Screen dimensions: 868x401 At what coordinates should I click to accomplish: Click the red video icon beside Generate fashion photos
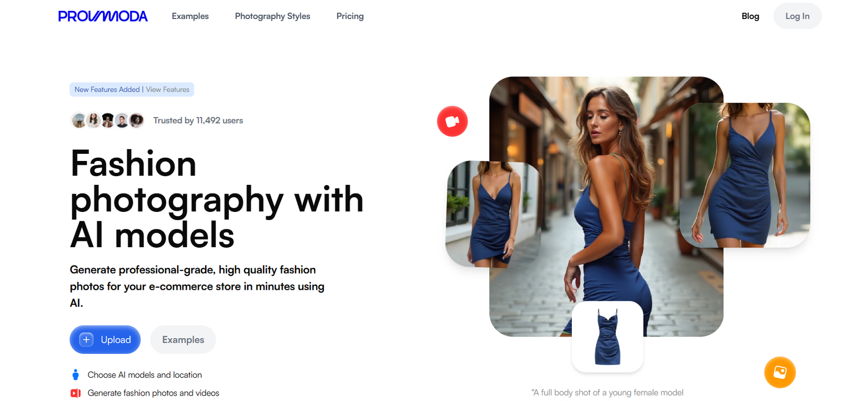75,393
